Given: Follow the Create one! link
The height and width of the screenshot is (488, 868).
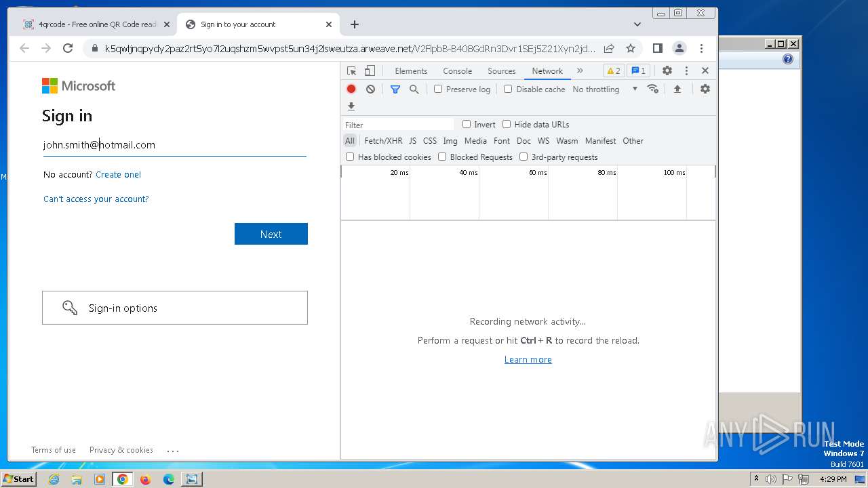Looking at the screenshot, I should pyautogui.click(x=119, y=174).
